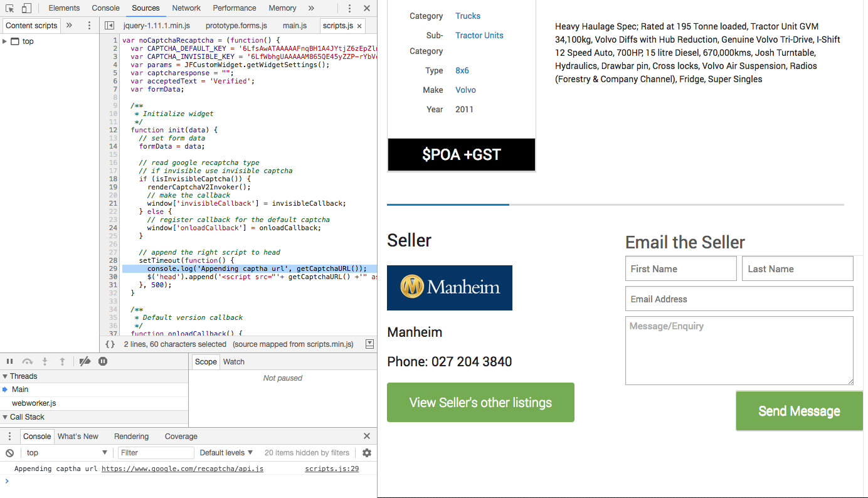The height and width of the screenshot is (498, 868).
Task: Open the Memory panel tab
Action: click(282, 8)
